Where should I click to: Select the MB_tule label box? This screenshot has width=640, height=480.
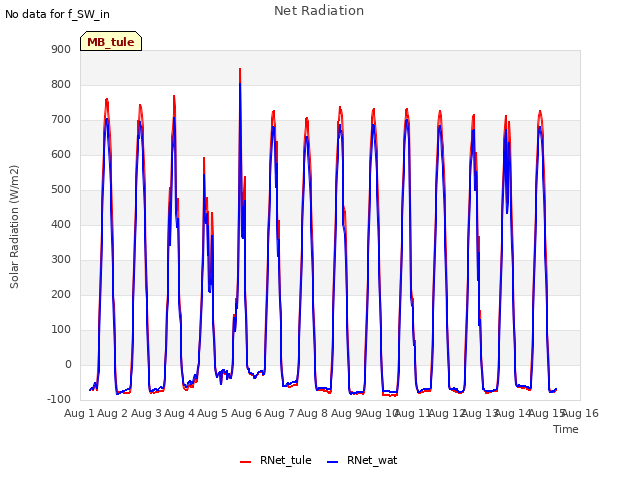[x=111, y=41]
